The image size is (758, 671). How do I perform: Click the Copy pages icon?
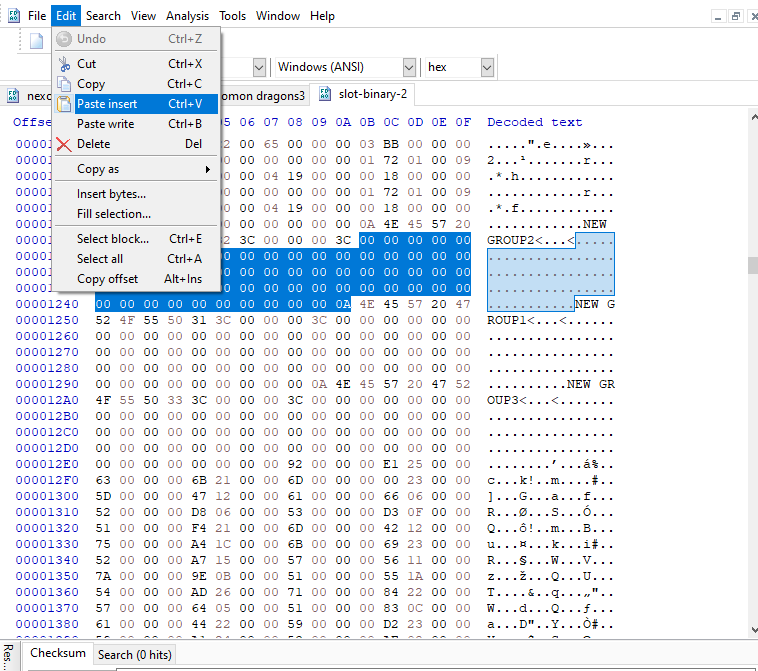pos(64,84)
